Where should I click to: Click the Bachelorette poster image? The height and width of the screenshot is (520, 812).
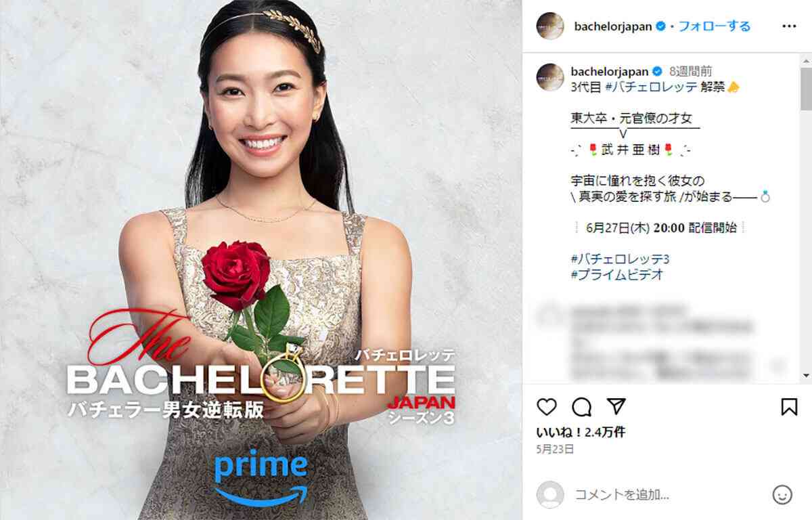(261, 260)
